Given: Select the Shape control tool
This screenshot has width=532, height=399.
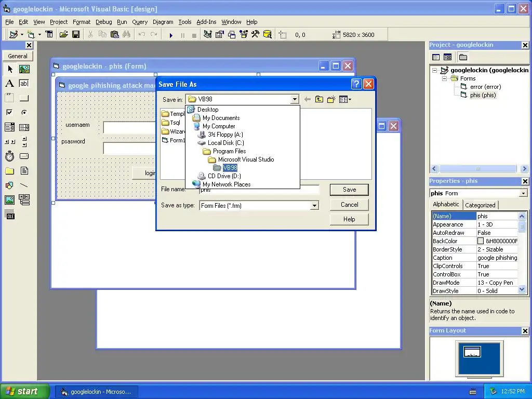Looking at the screenshot, I should 10,185.
